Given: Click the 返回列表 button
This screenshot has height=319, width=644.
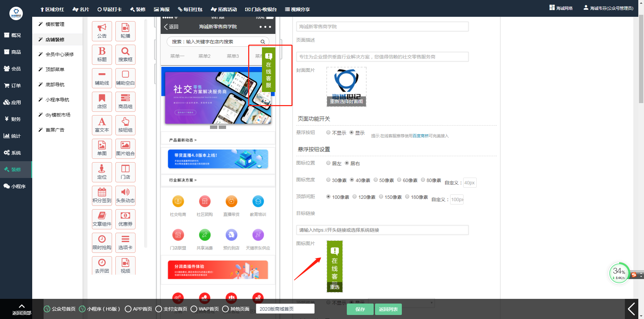Looking at the screenshot, I should [388, 309].
